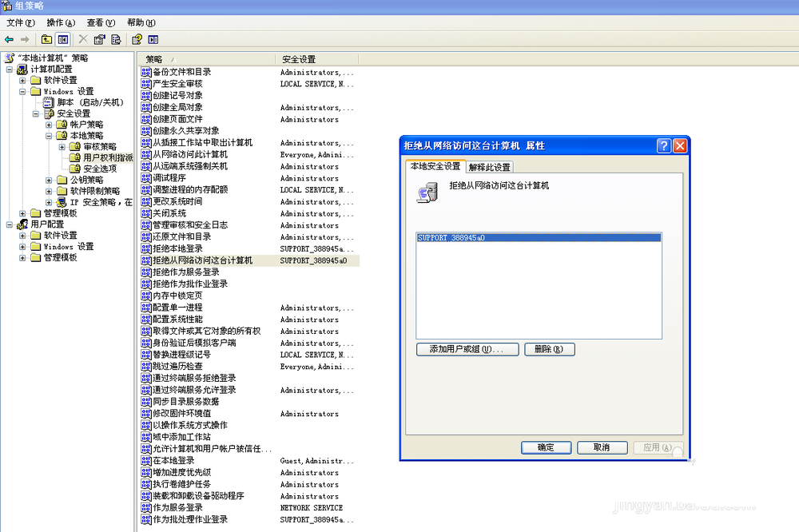
Task: Click the Back navigation arrow icon
Action: (9, 38)
